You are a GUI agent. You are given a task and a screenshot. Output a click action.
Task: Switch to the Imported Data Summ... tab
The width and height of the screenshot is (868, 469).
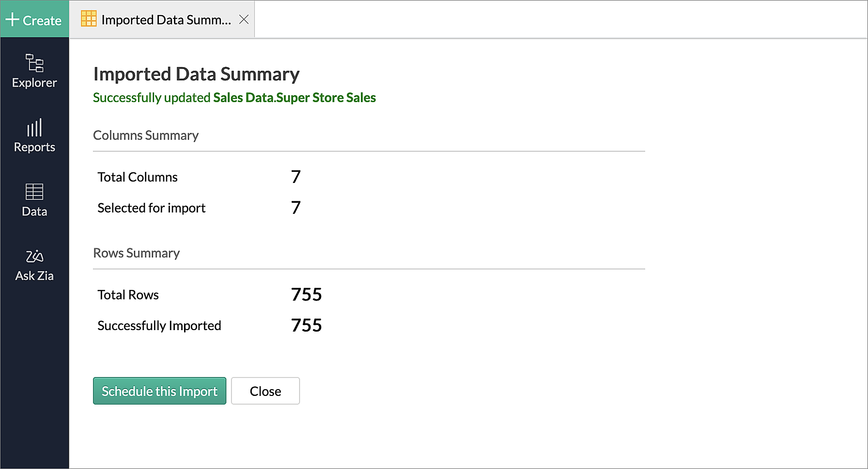[x=166, y=20]
